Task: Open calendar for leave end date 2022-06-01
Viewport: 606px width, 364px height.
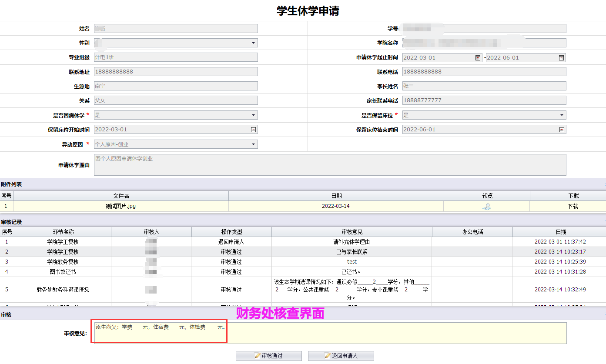Action: click(x=561, y=58)
